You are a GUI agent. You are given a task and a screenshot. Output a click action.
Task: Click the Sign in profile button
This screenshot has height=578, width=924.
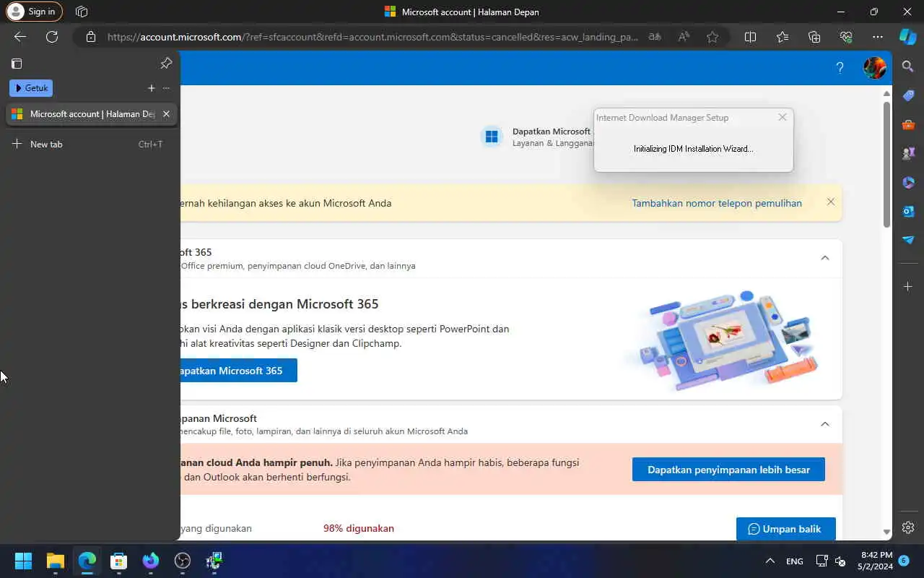tap(34, 12)
